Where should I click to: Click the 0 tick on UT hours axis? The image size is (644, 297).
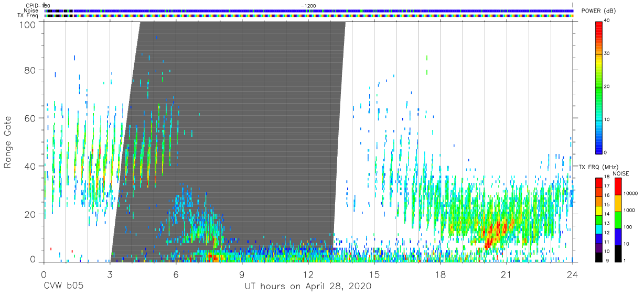pyautogui.click(x=44, y=274)
